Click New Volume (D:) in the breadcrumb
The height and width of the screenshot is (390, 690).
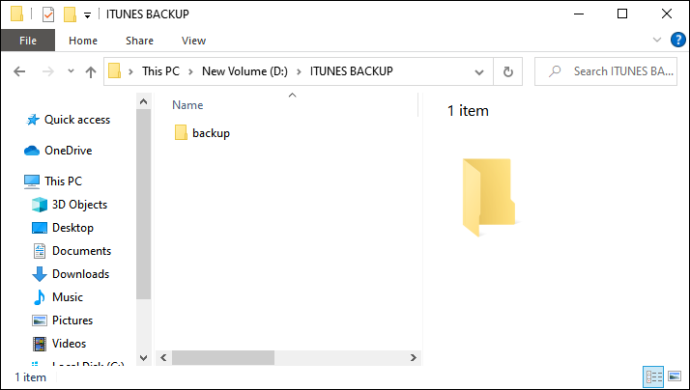[245, 71]
